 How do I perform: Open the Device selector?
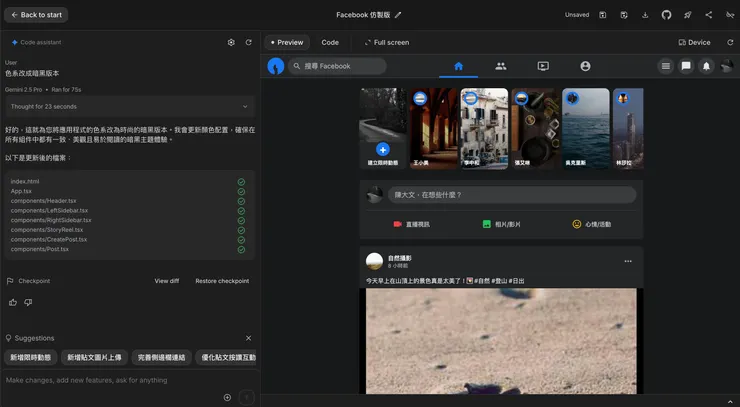pyautogui.click(x=694, y=42)
